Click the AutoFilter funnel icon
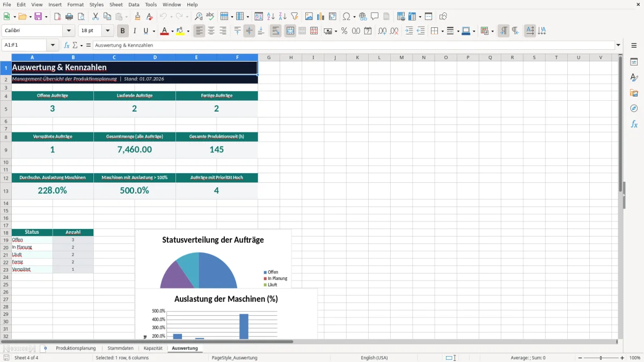Screen dimensions: 644x362 click(x=295, y=17)
